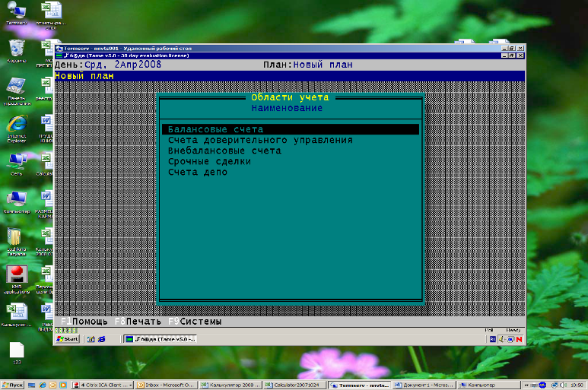Viewport: 588px width, 390px height.
Task: Open the Recycle Bin desktop icon
Action: [16, 48]
